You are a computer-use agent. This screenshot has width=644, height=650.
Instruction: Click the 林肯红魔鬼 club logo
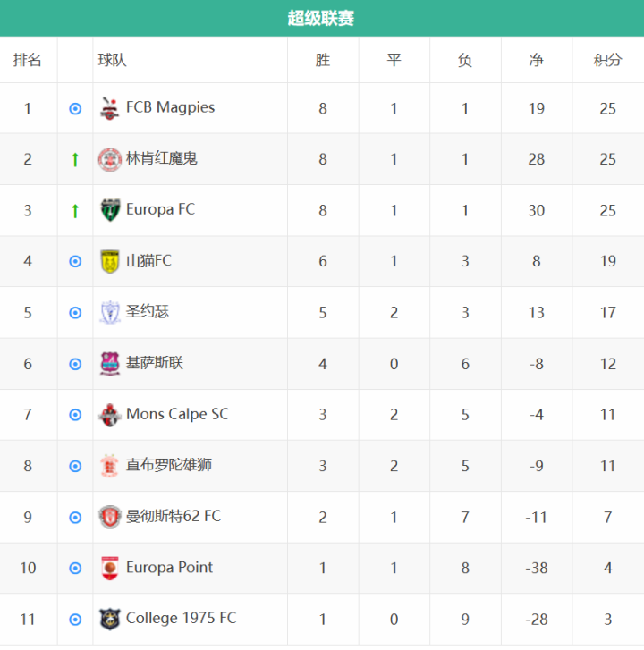tap(110, 159)
